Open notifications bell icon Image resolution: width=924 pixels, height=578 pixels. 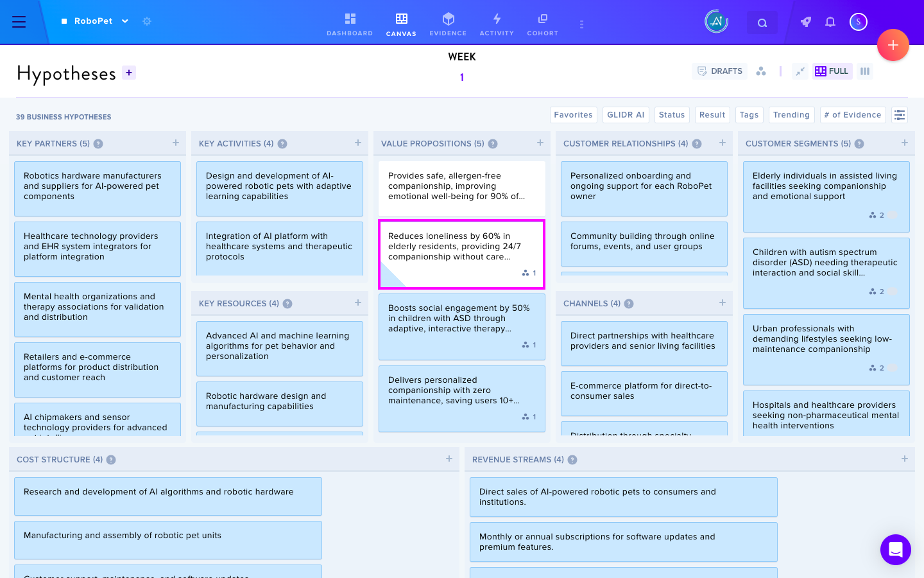830,22
